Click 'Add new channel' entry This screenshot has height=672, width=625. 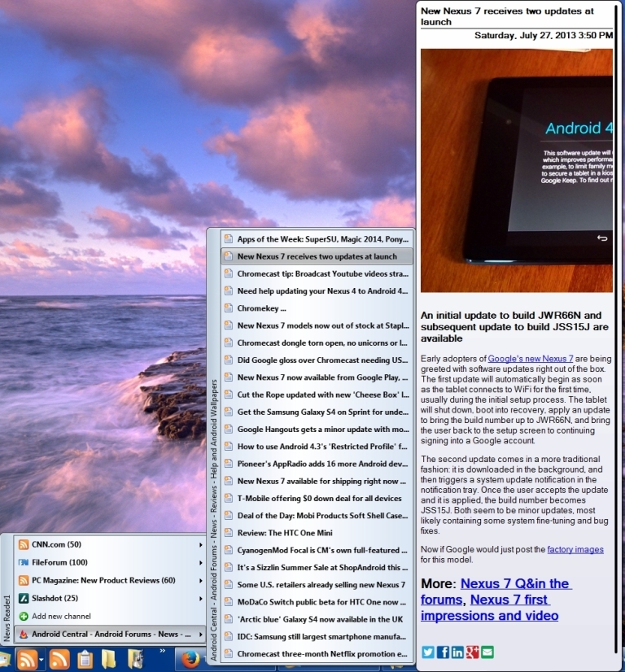tap(111, 617)
